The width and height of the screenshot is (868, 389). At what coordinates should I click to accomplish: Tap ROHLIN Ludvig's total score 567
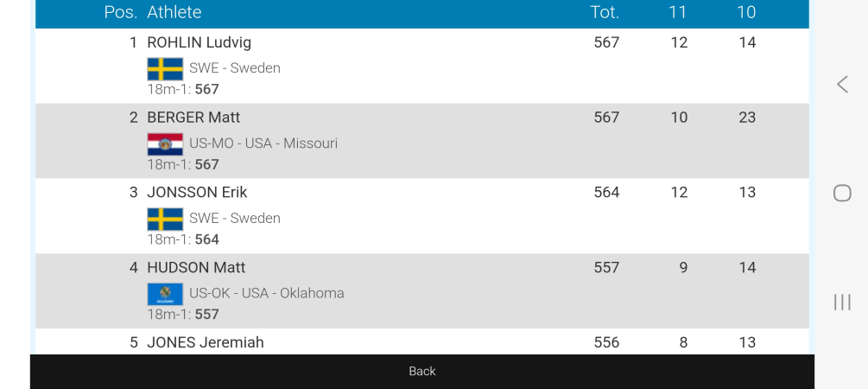click(606, 42)
